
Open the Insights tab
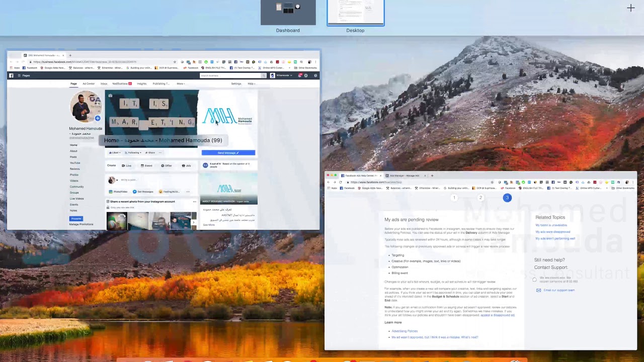141,83
